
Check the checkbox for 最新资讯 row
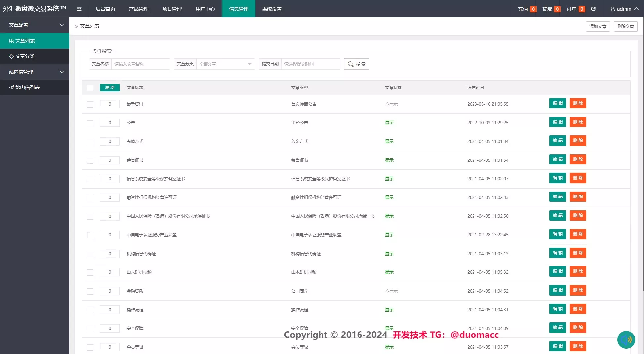pyautogui.click(x=90, y=104)
